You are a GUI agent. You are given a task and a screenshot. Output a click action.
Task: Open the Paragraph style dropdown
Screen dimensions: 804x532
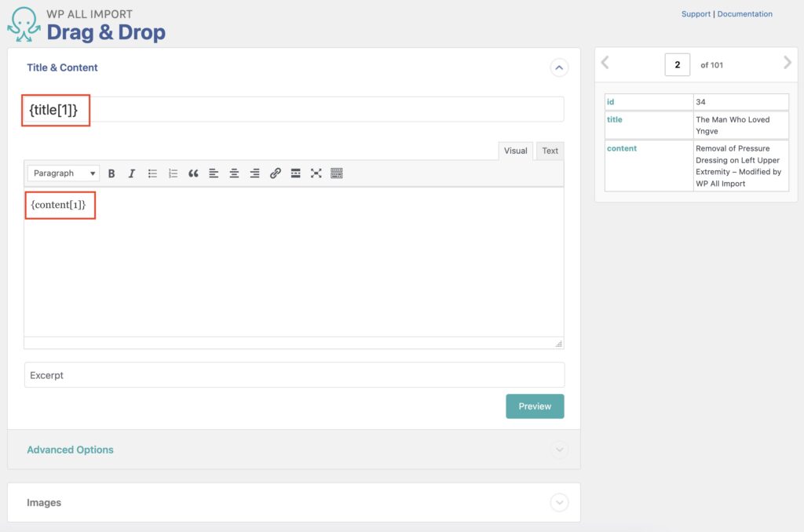click(x=63, y=173)
